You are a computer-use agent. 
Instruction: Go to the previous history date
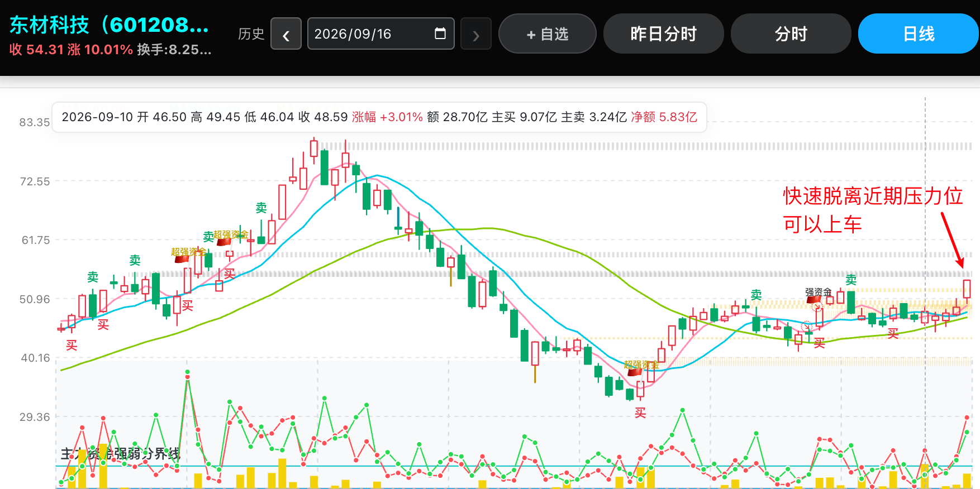[286, 34]
